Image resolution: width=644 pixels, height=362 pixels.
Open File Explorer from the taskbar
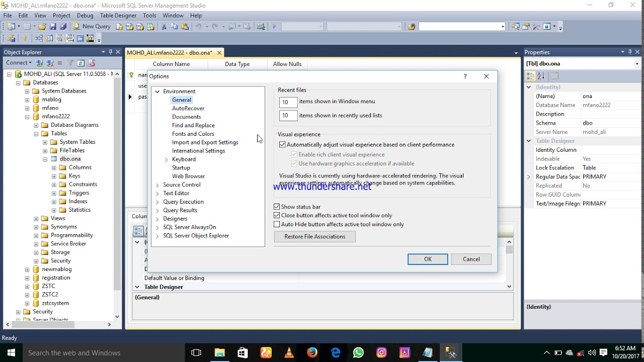tap(219, 352)
